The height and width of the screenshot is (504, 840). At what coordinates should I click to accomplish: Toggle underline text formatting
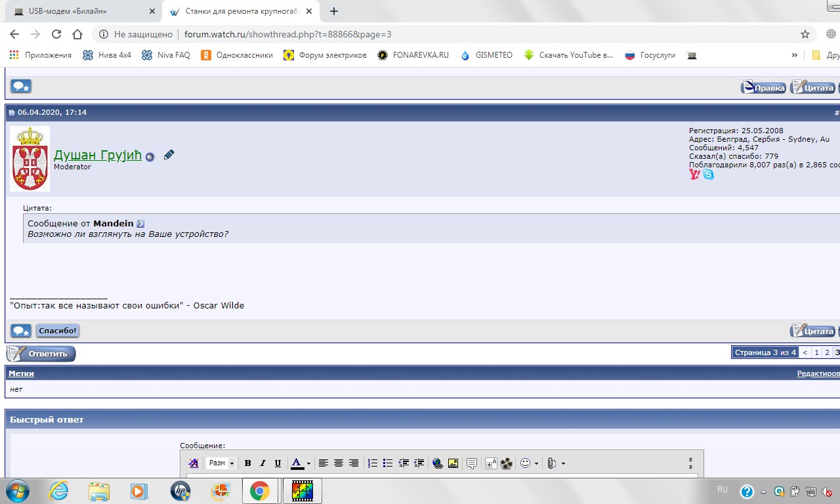278,463
